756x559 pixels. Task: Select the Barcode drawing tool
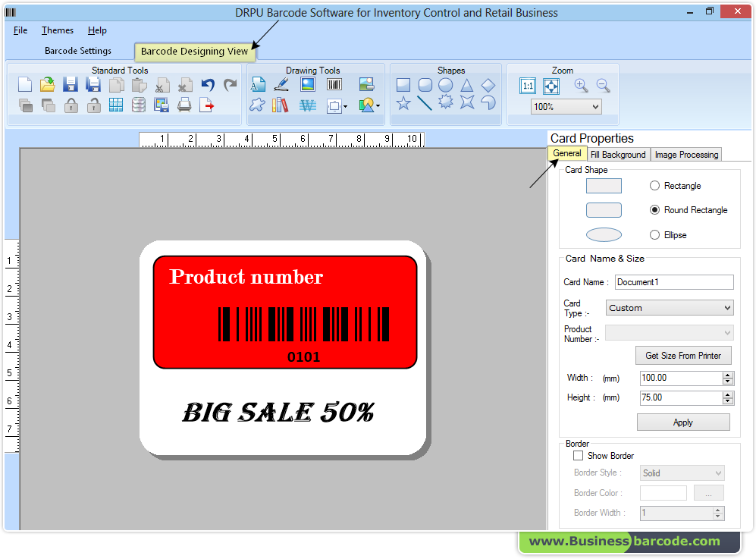[x=334, y=85]
